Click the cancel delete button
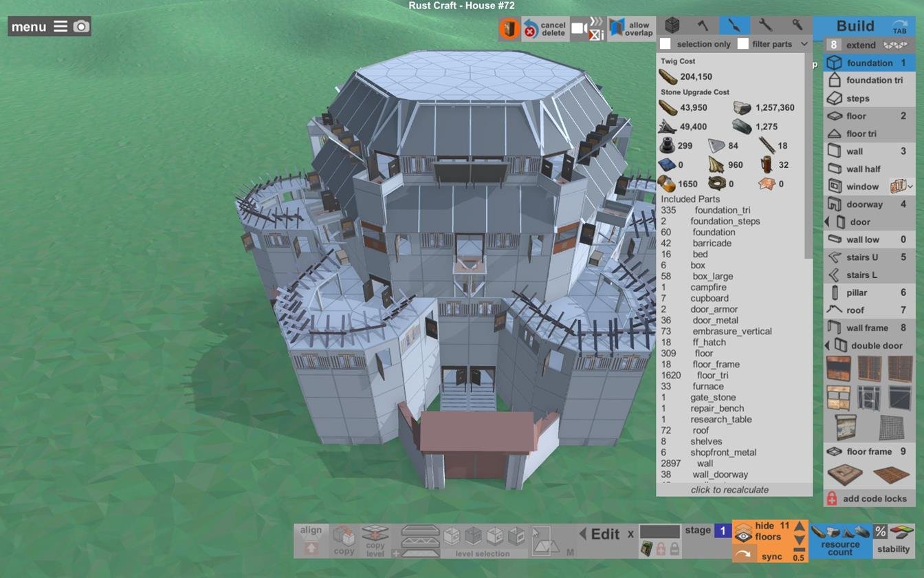The image size is (924, 578). [544, 29]
